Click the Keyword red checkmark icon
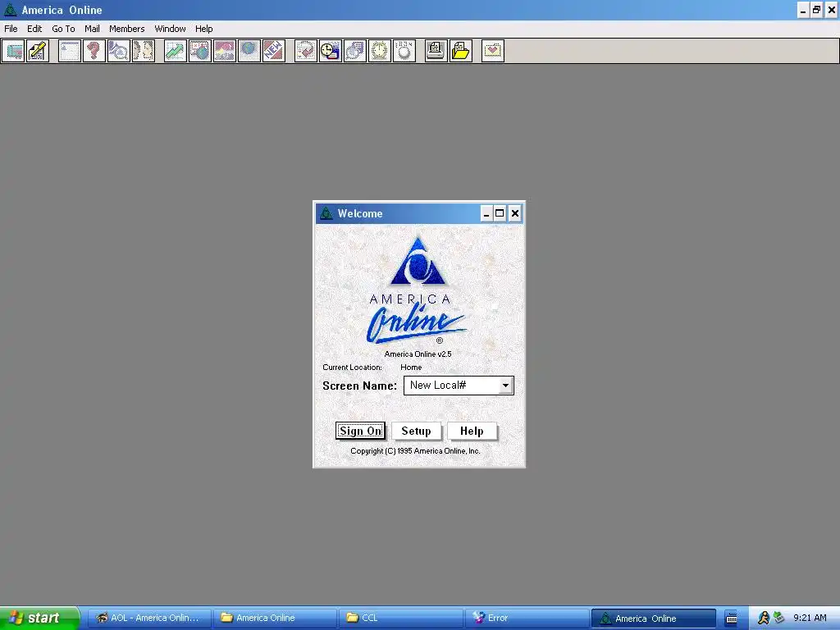The image size is (840, 630). point(306,51)
